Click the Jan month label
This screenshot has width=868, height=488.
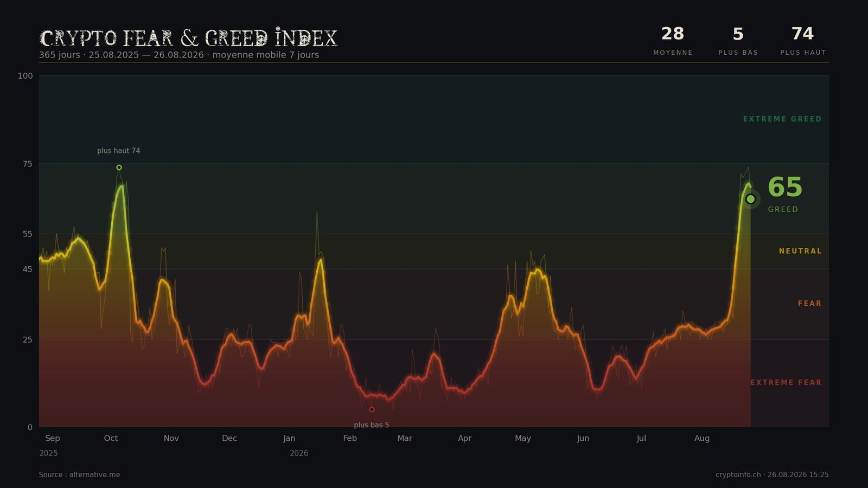pos(289,438)
